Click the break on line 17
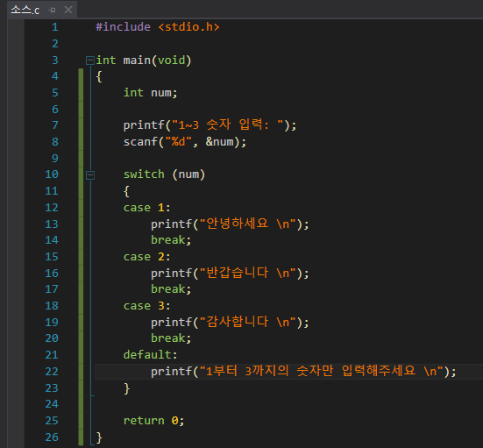This screenshot has width=483, height=448. pos(171,289)
